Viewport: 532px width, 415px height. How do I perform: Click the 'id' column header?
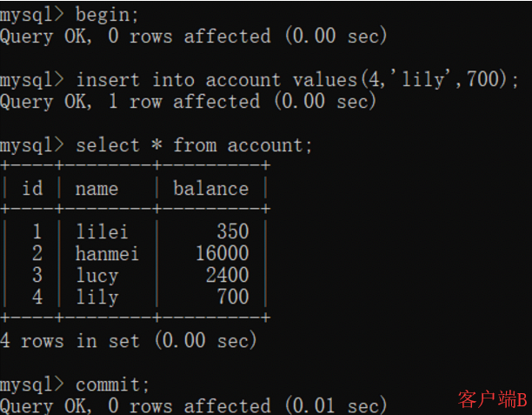point(32,188)
